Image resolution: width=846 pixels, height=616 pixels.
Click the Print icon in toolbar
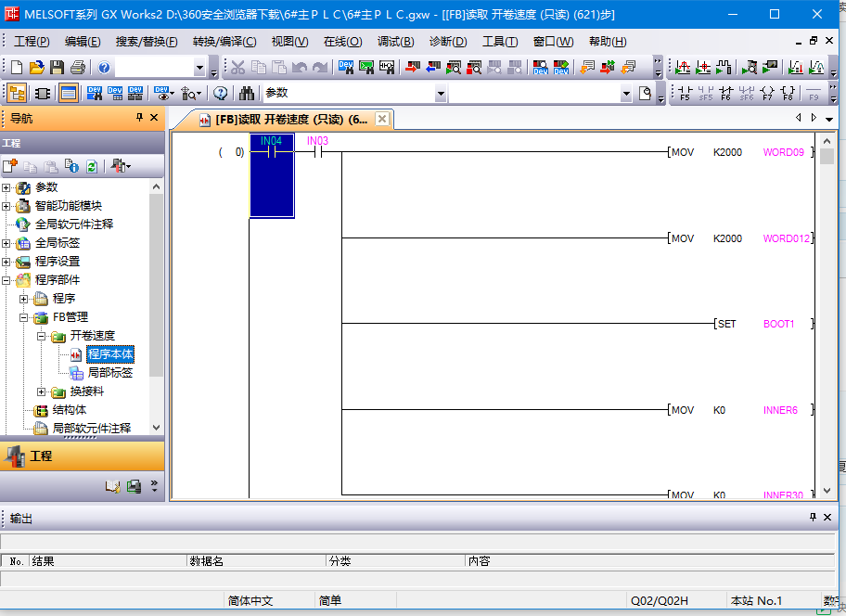tap(77, 68)
